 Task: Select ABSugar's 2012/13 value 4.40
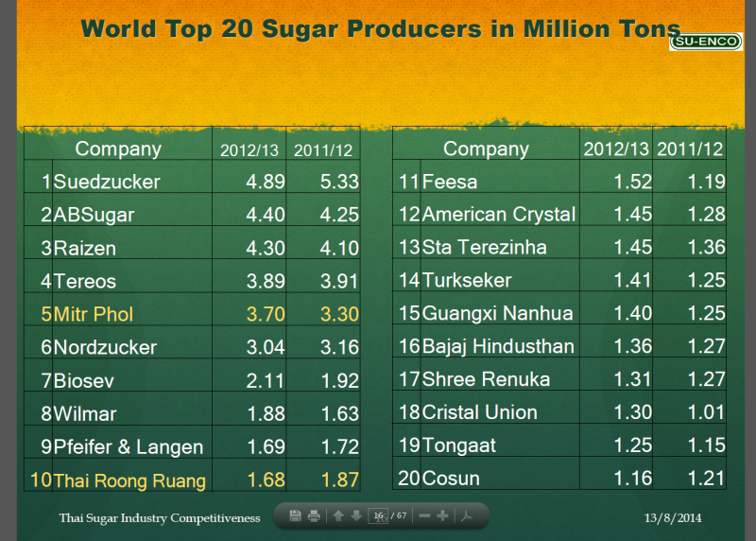click(266, 215)
